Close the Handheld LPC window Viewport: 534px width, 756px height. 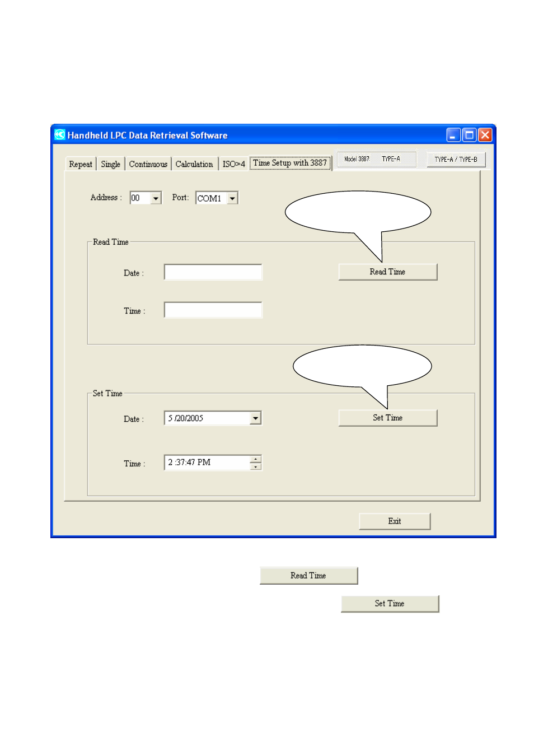[485, 135]
